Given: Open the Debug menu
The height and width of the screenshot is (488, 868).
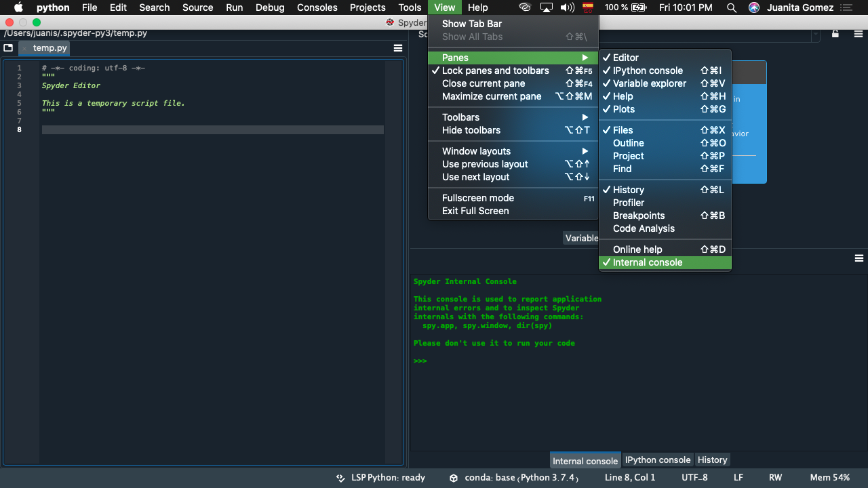Looking at the screenshot, I should click(270, 7).
